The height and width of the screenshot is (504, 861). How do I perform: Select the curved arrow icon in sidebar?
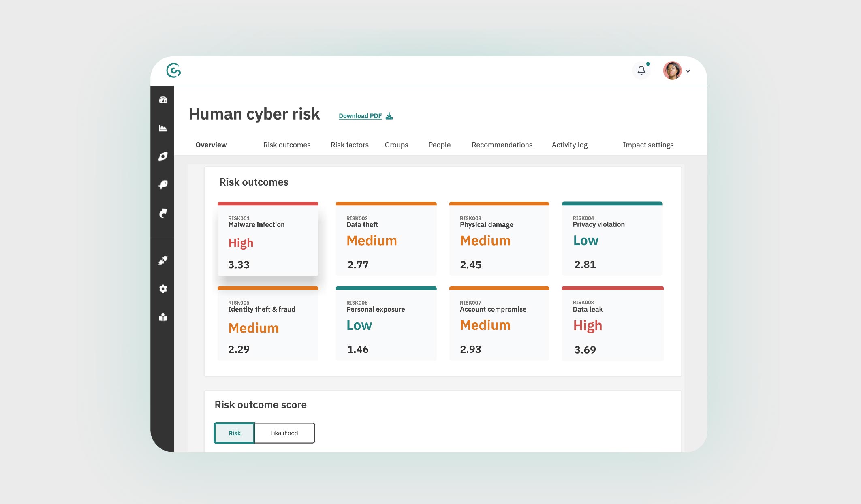(163, 213)
